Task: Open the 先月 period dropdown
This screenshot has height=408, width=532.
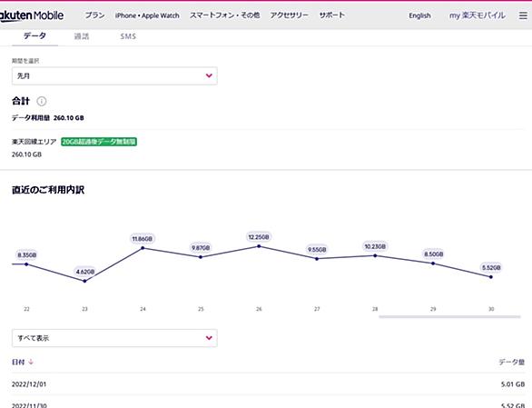Action: (x=114, y=75)
